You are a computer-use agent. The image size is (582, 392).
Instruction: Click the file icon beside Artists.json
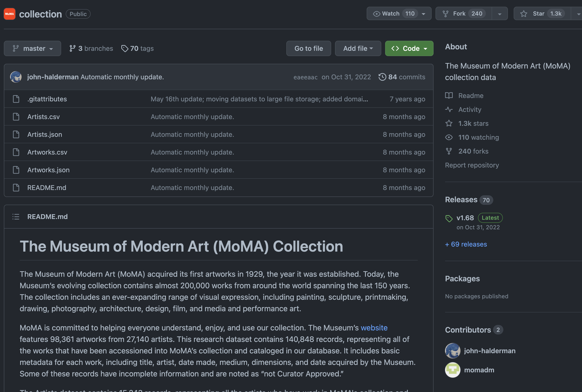click(16, 134)
